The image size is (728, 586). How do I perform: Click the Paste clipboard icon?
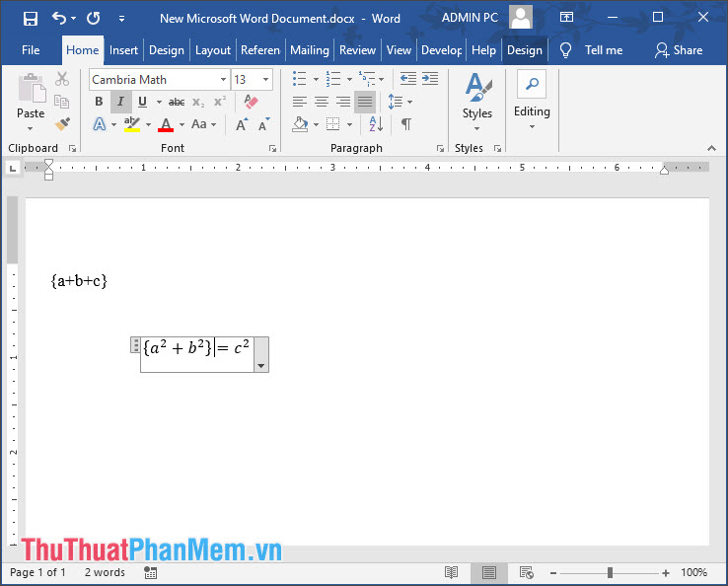tap(32, 88)
